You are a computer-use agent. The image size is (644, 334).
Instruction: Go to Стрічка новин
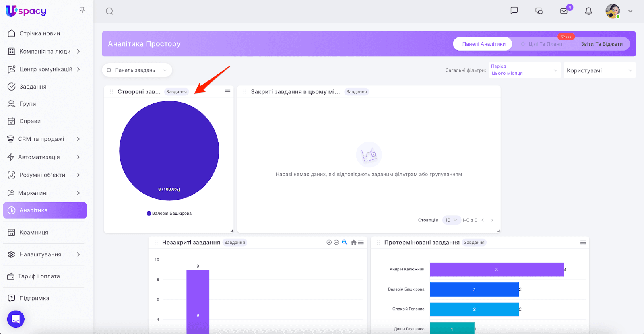tap(39, 33)
